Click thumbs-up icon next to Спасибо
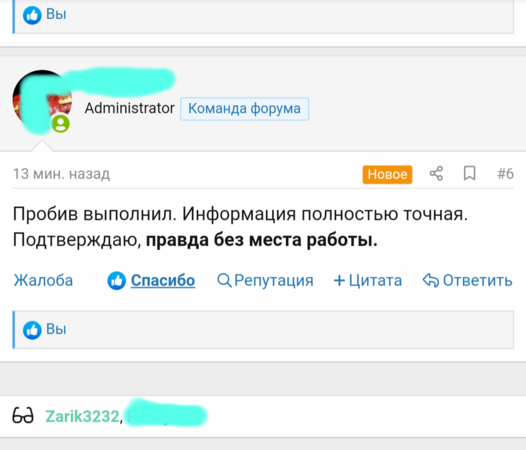526x450 pixels. [x=116, y=281]
